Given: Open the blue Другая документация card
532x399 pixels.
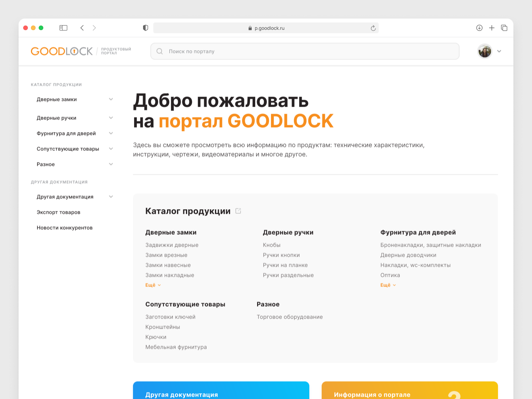Looking at the screenshot, I should 221,390.
